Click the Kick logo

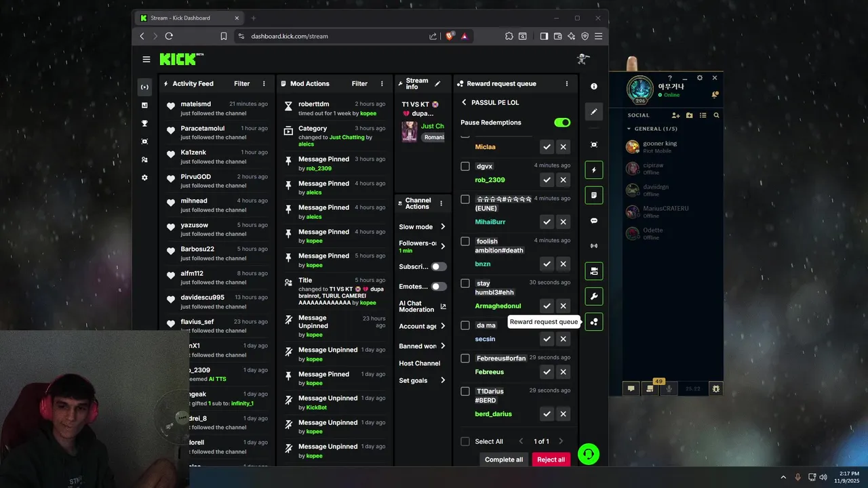(181, 59)
